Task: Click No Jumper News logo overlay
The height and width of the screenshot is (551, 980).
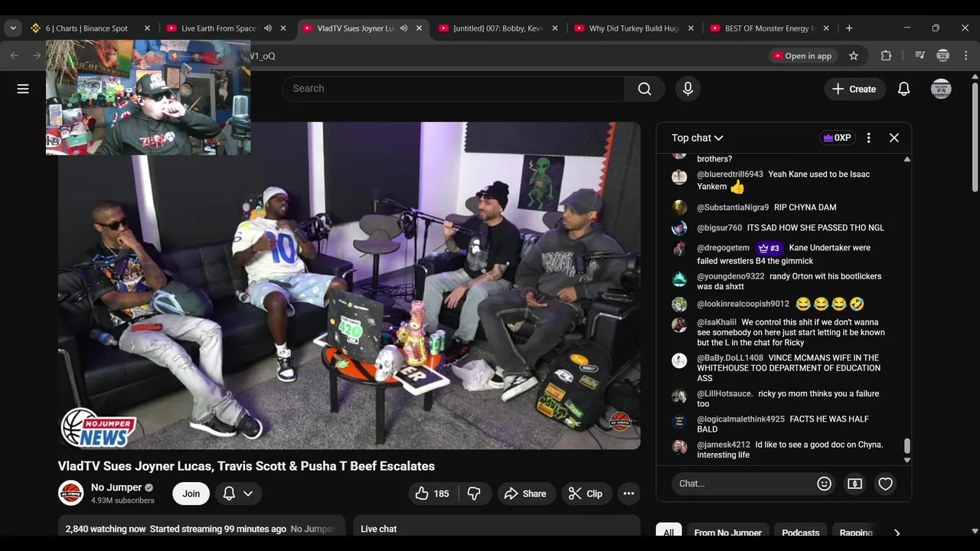Action: [x=99, y=428]
